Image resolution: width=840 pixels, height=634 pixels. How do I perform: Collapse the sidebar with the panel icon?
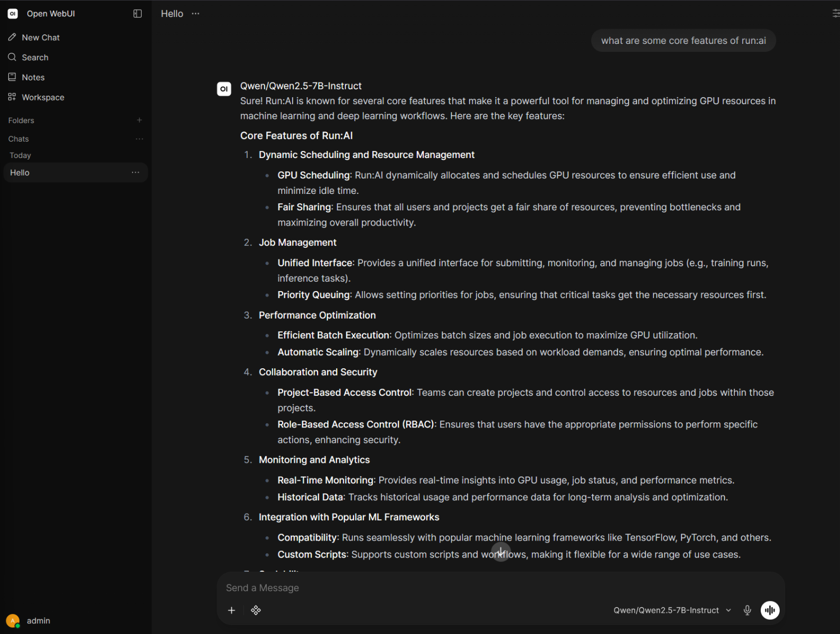coord(137,14)
